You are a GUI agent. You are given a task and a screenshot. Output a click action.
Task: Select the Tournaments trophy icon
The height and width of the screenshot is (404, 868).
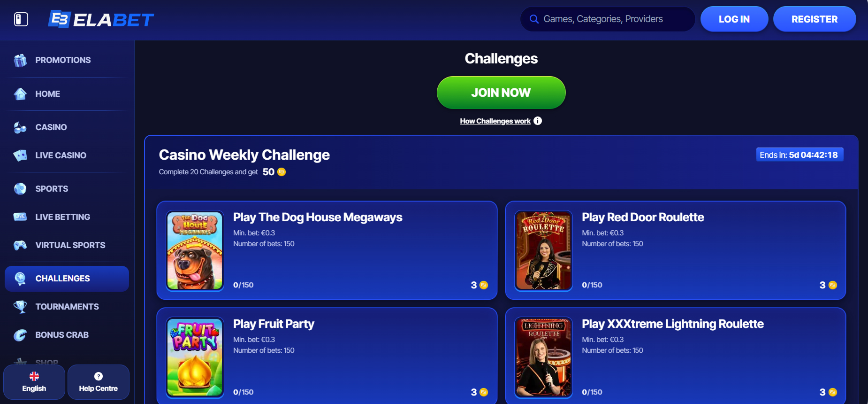click(20, 307)
